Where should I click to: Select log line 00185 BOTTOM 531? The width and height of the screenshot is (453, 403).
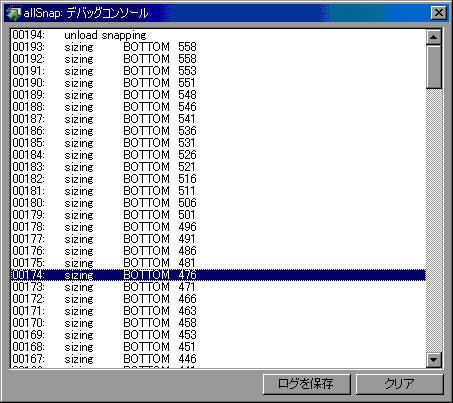(x=218, y=143)
